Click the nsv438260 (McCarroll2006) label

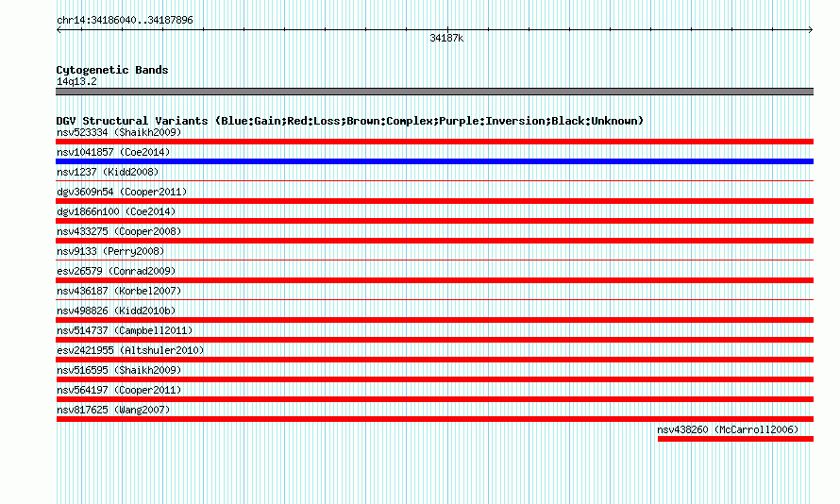(x=728, y=429)
